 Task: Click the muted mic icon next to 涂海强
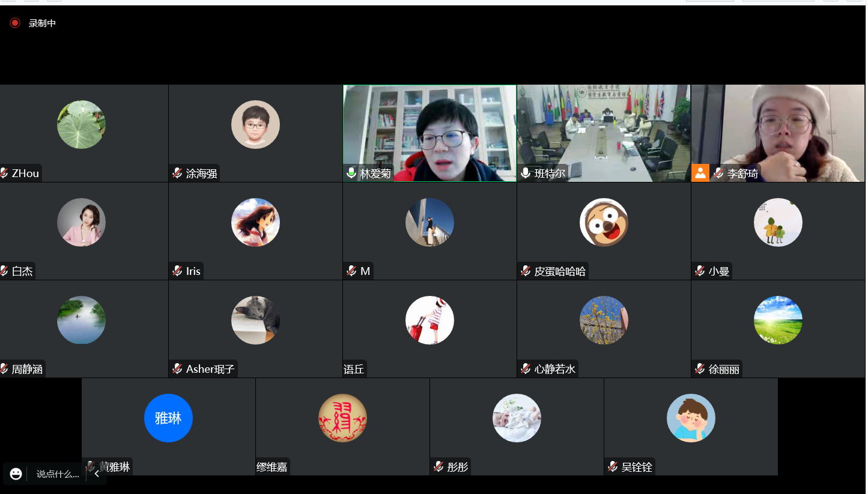pos(177,173)
